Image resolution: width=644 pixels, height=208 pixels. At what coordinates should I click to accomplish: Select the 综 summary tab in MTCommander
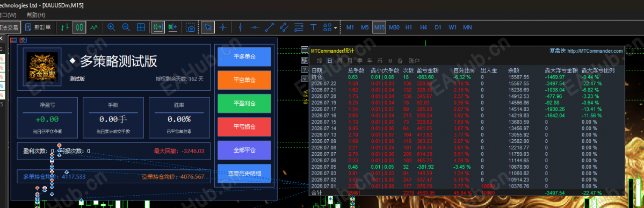click(319, 61)
